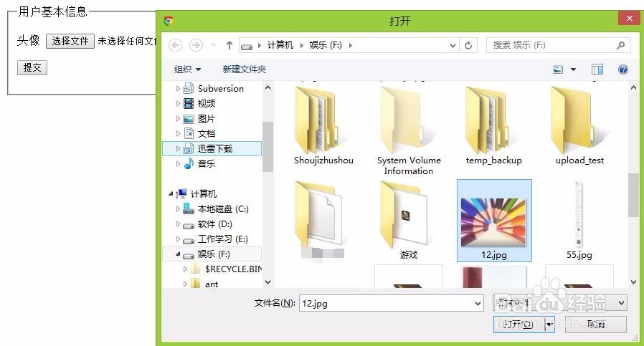The height and width of the screenshot is (346, 644).
Task: Click file list scrollbar up arrow
Action: (633, 87)
